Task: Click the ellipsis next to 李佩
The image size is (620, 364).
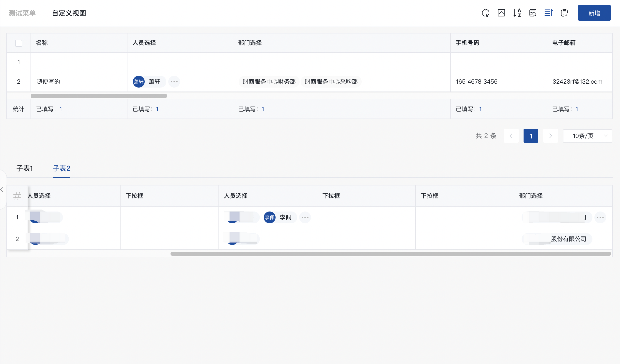Action: pos(305,217)
